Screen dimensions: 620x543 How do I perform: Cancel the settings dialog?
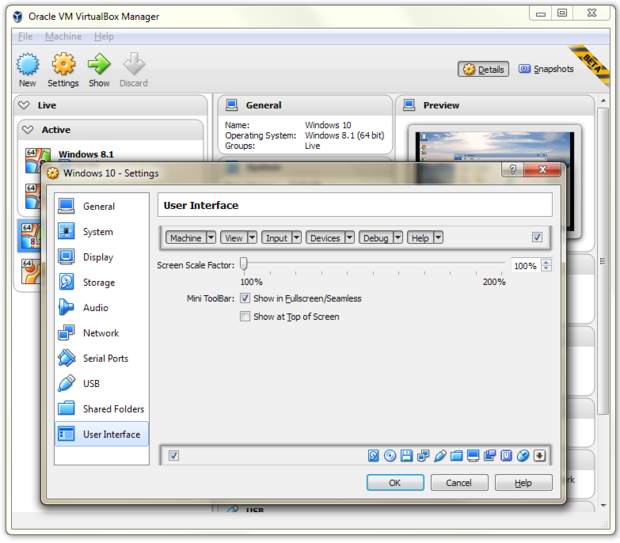coord(458,483)
